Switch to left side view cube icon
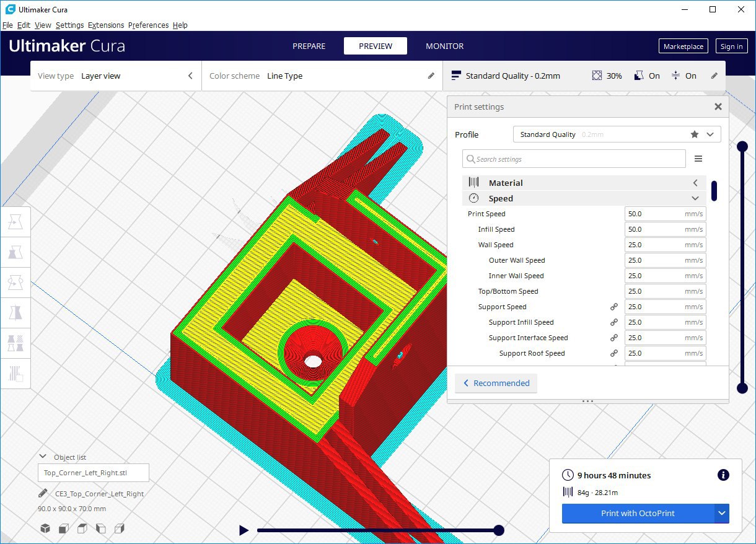The image size is (756, 544). click(x=101, y=529)
